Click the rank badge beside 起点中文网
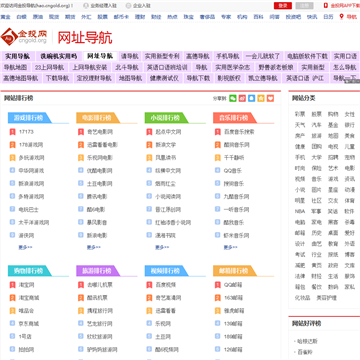Image resolution: width=360 pixels, height=360 pixels. pyautogui.click(x=149, y=132)
